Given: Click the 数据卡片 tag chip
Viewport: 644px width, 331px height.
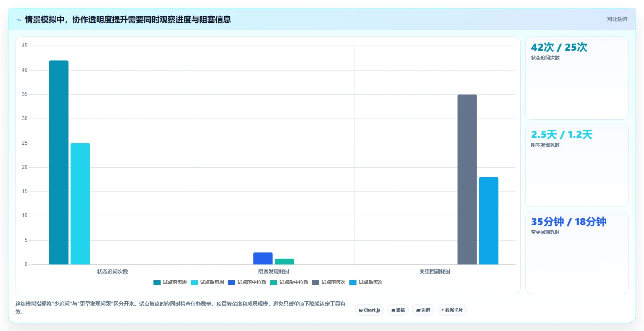Looking at the screenshot, I should click(x=452, y=310).
